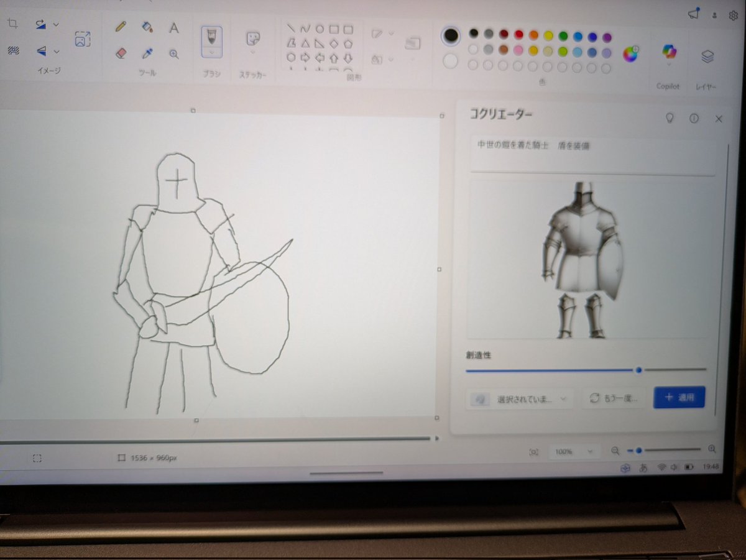Open Paint settings gear
The image size is (746, 560).
tap(733, 16)
